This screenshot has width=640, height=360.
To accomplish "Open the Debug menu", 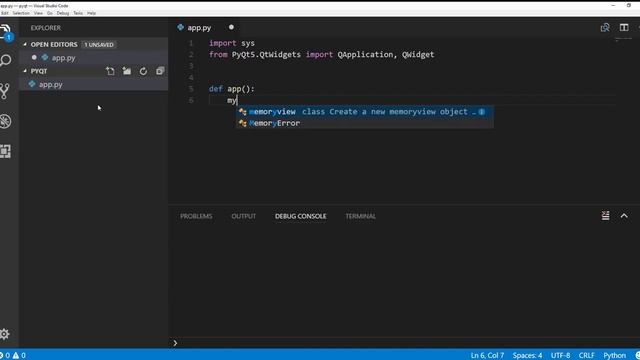I will pyautogui.click(x=63, y=13).
